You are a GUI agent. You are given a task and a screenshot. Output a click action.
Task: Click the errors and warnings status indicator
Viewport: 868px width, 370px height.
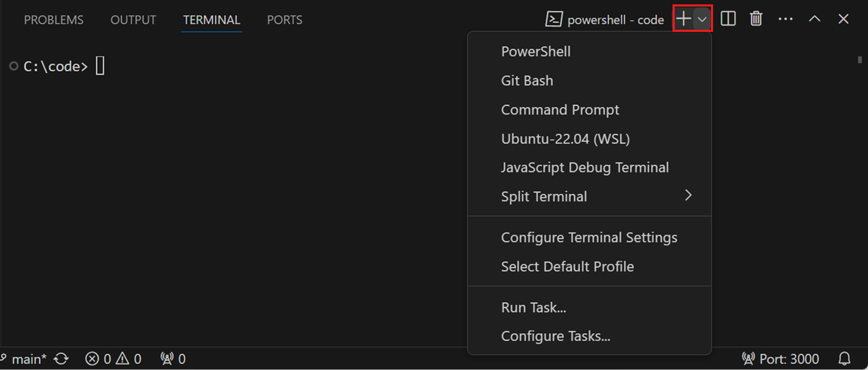[113, 359]
